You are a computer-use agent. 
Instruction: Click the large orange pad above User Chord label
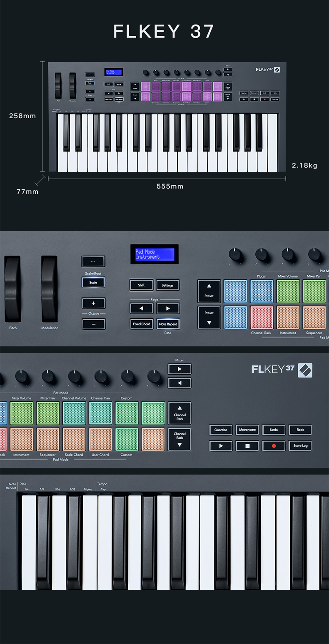[x=100, y=439]
